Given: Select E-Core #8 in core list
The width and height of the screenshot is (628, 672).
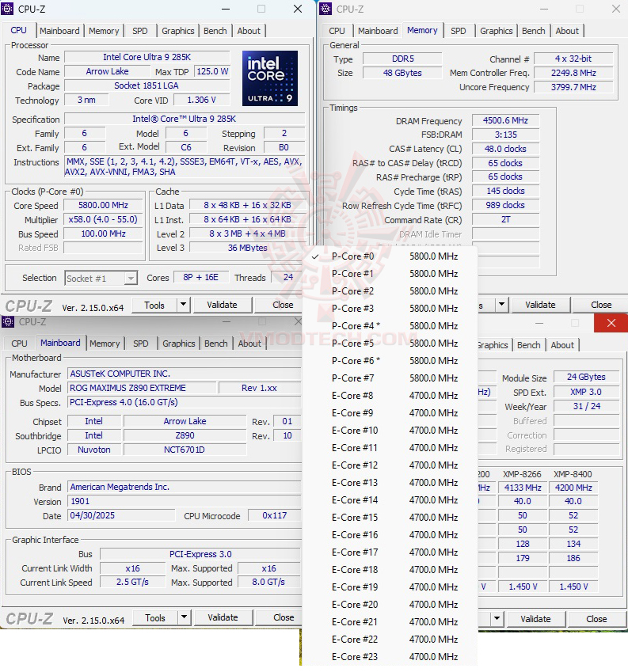Looking at the screenshot, I should tap(390, 396).
